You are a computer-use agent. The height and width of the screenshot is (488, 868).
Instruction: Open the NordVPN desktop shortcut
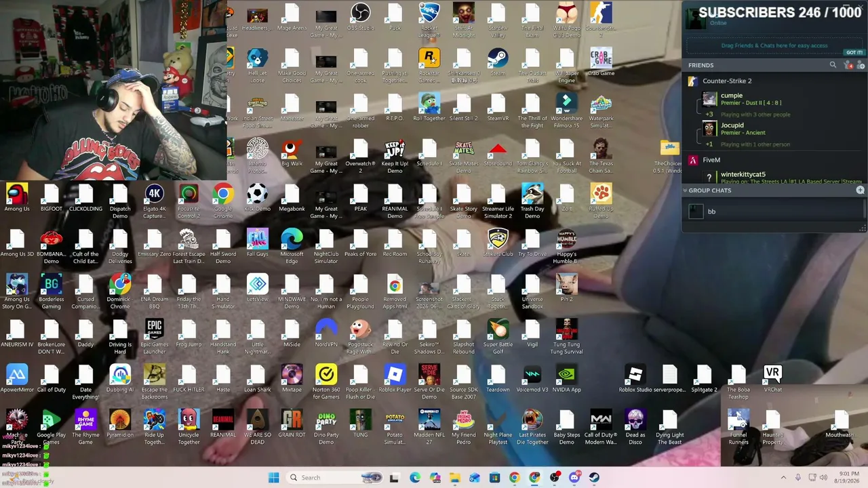click(325, 333)
